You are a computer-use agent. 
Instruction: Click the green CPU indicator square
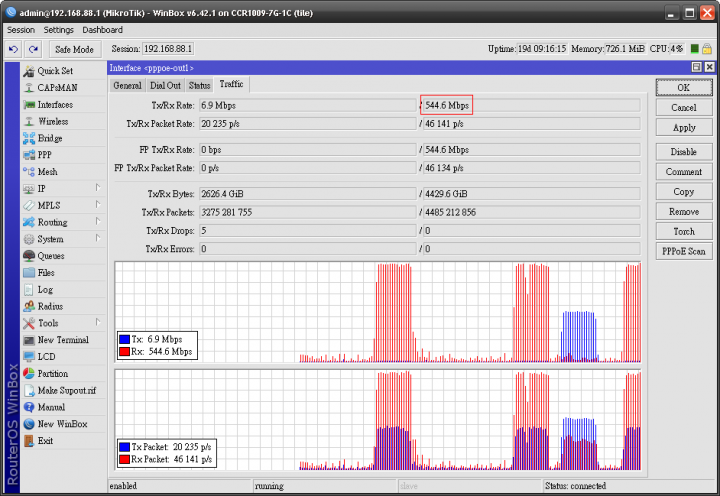pos(694,49)
